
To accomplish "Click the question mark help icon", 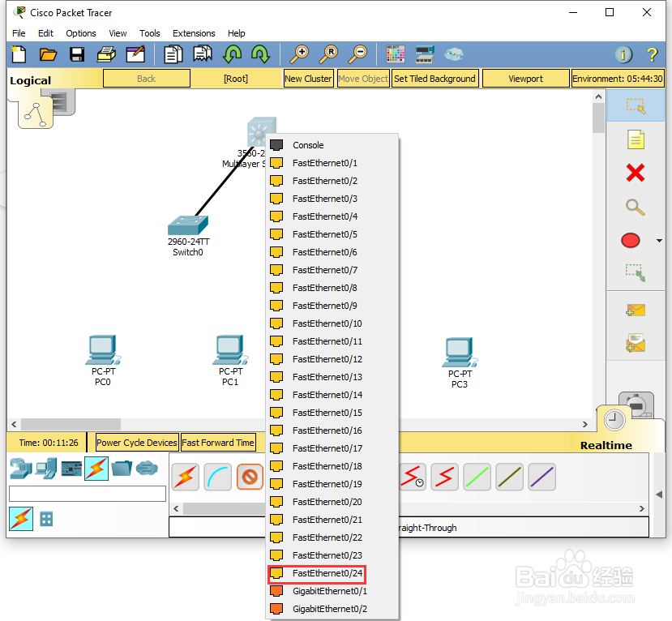I will coord(652,54).
